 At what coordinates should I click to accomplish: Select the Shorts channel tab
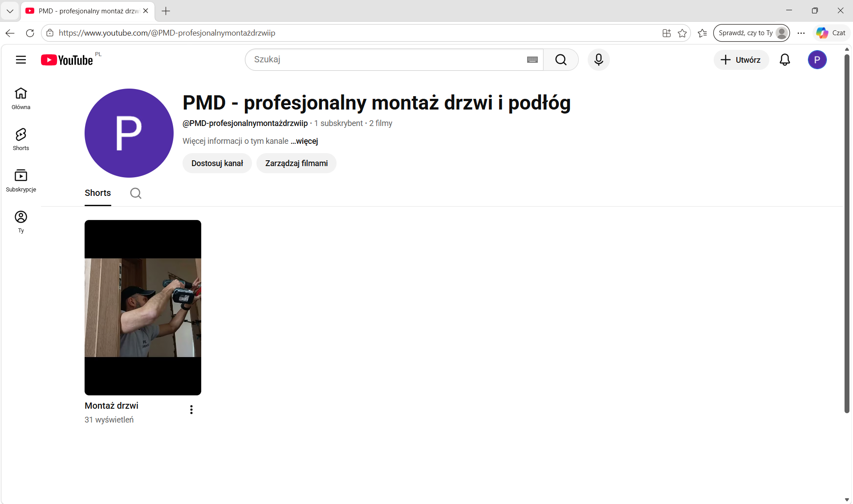[x=98, y=193]
